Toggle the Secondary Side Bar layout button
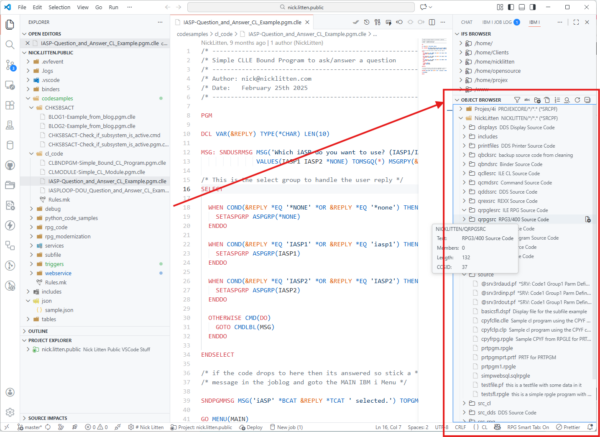This screenshot has width=600, height=437. [532, 7]
